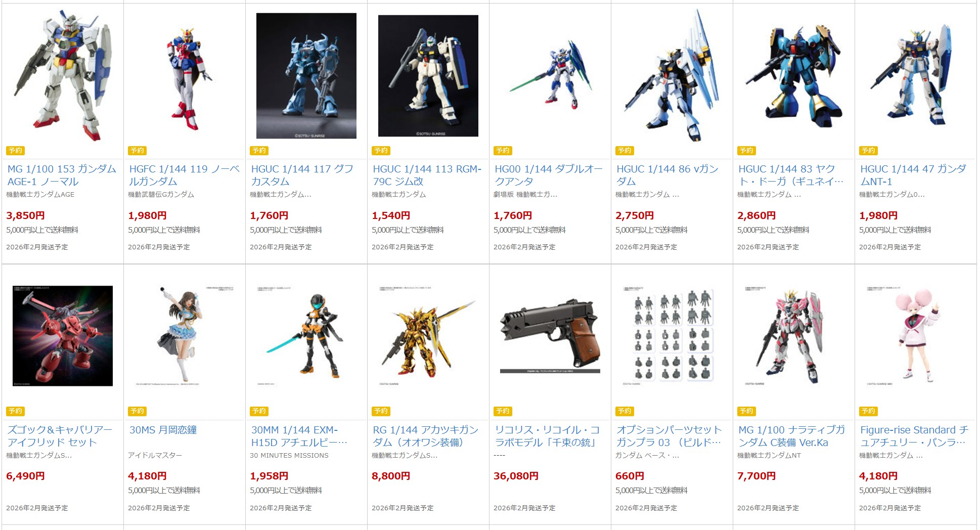Select the RGM-79C ジム改 product thumbnail

tap(428, 76)
